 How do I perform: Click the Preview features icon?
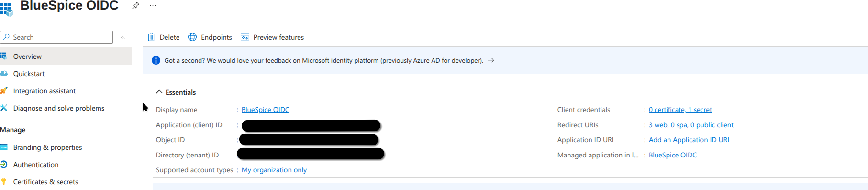245,37
